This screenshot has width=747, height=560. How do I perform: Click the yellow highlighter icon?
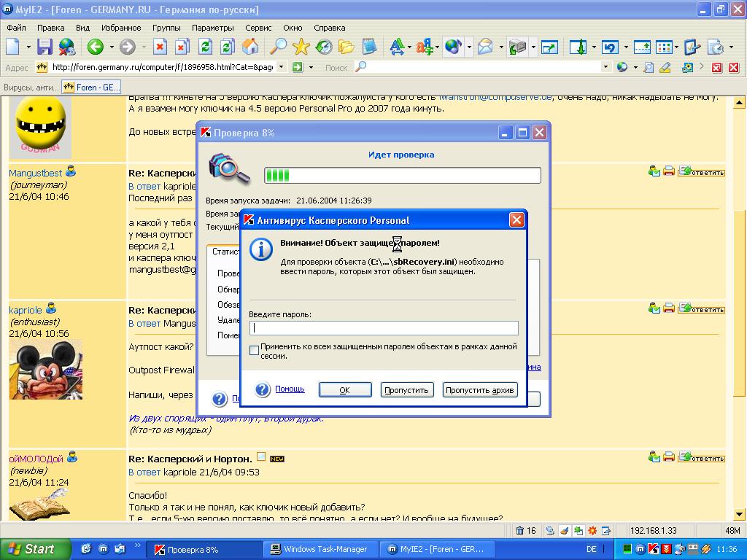pos(665,68)
